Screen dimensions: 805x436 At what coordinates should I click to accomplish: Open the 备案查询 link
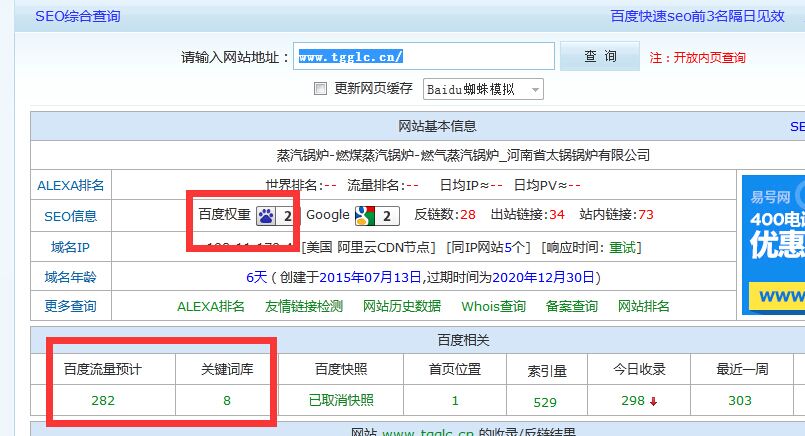[x=571, y=306]
